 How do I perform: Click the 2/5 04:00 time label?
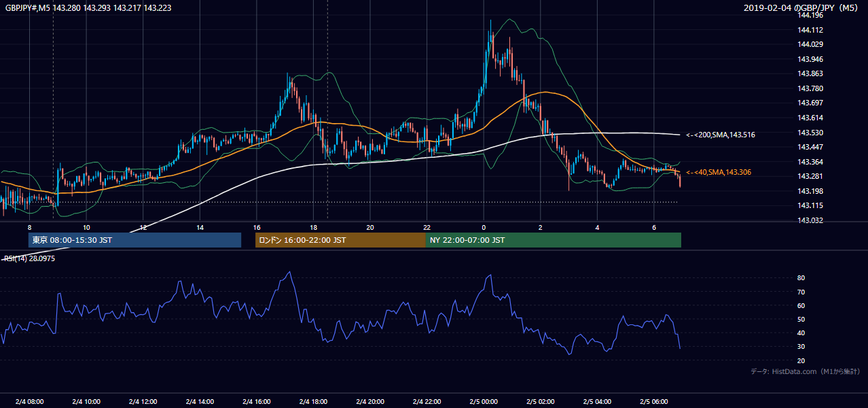coord(597,401)
